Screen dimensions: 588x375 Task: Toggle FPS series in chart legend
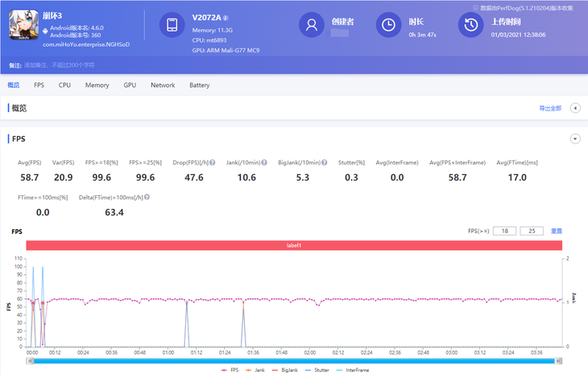[x=230, y=370]
